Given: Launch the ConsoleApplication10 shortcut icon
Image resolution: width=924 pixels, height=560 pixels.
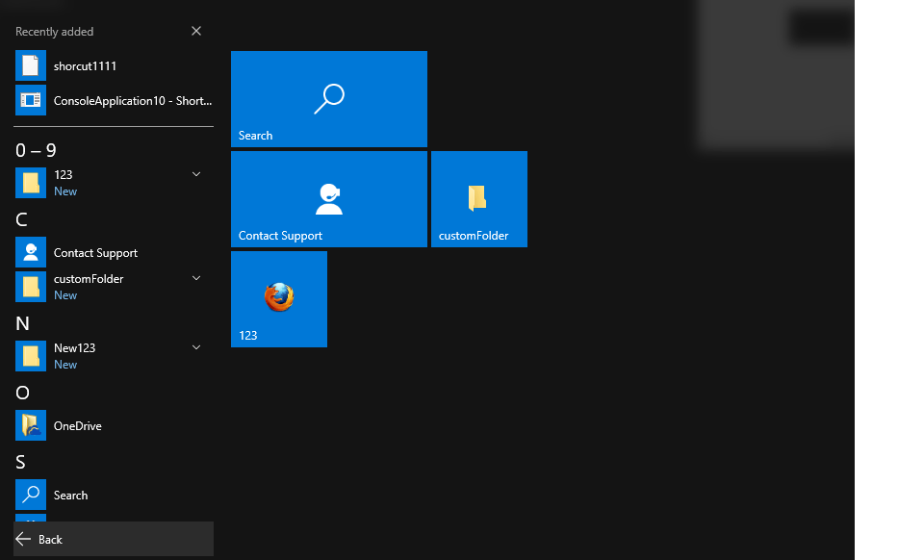Looking at the screenshot, I should point(31,100).
